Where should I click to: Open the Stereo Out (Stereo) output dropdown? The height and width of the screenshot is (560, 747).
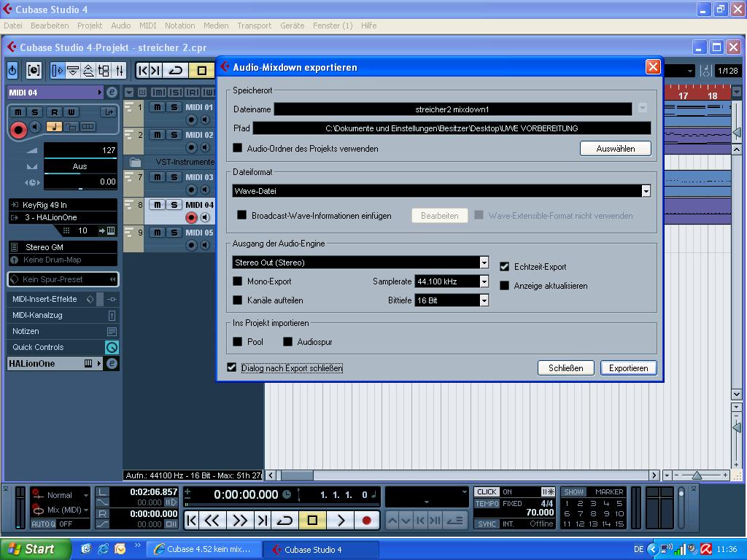tap(484, 262)
